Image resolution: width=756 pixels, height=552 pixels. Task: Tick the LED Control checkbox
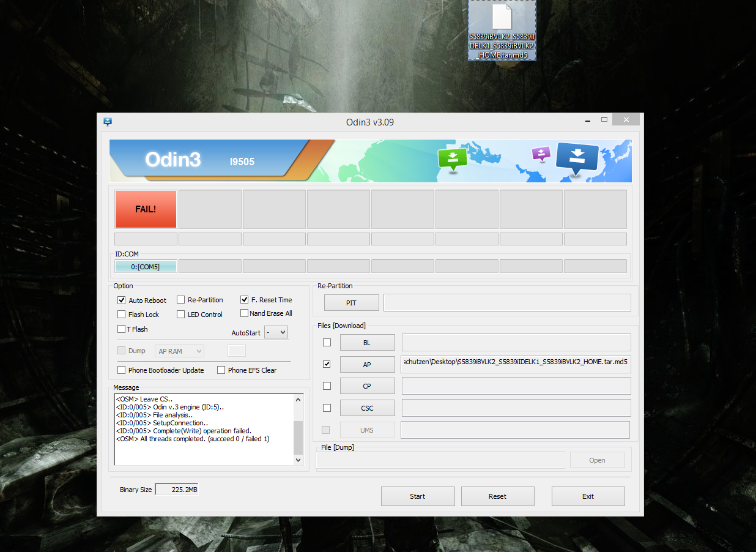[x=181, y=315]
